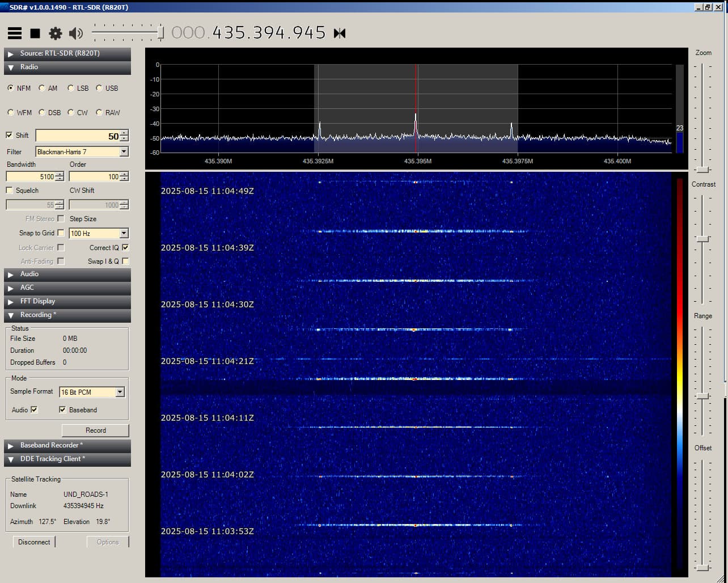The height and width of the screenshot is (583, 728).
Task: Open the settings gear icon
Action: pos(55,33)
